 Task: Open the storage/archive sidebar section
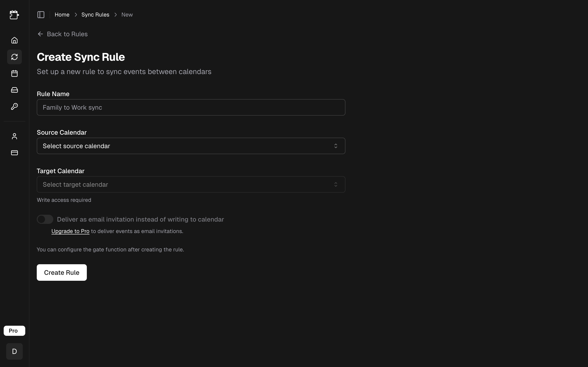pos(14,90)
